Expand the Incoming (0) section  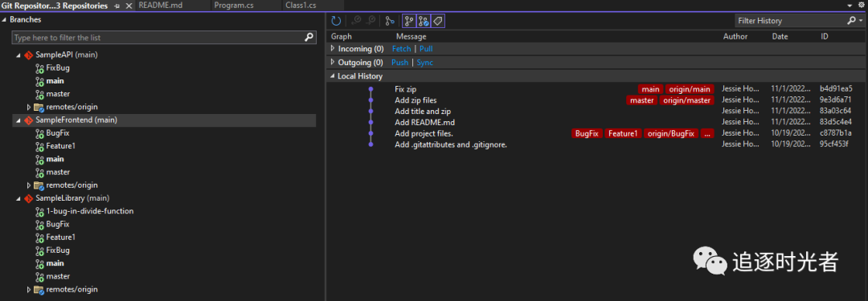332,49
